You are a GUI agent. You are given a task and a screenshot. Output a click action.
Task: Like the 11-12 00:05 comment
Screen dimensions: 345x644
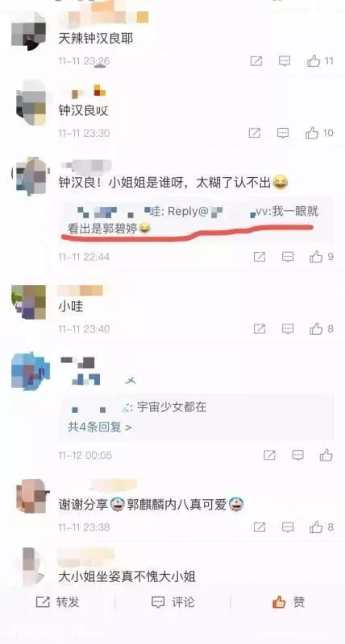(326, 455)
